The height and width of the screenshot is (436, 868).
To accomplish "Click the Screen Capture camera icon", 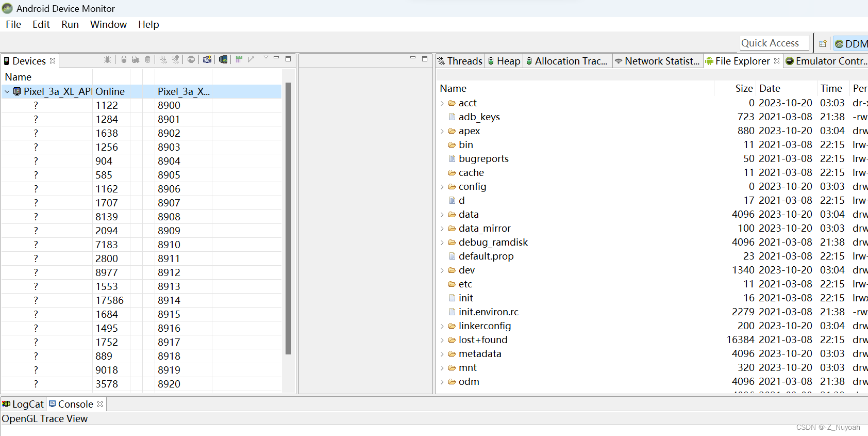I will (x=207, y=60).
